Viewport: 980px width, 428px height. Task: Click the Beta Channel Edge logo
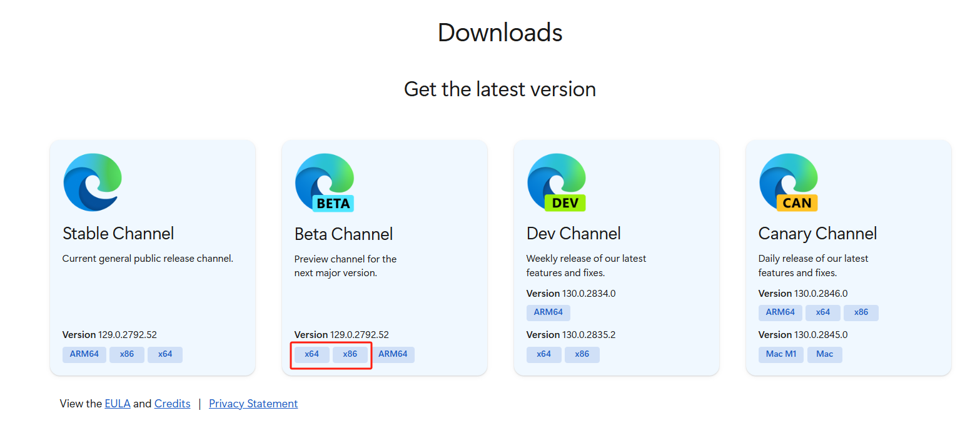click(x=325, y=182)
